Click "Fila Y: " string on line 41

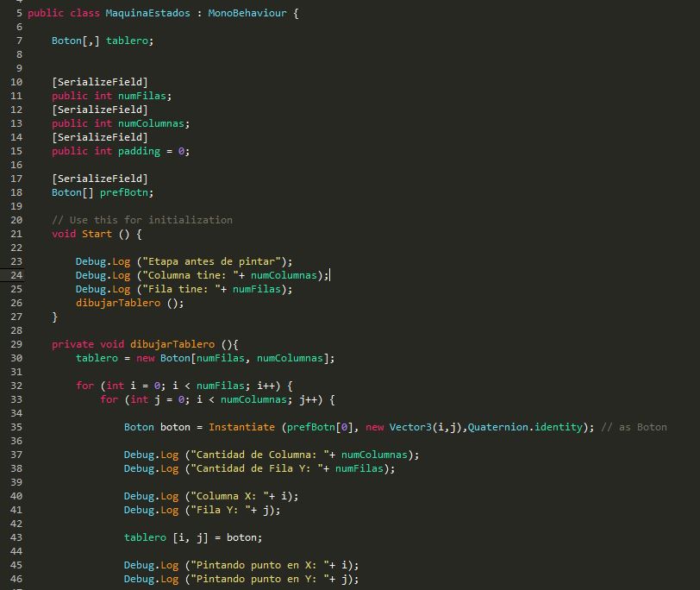click(220, 510)
